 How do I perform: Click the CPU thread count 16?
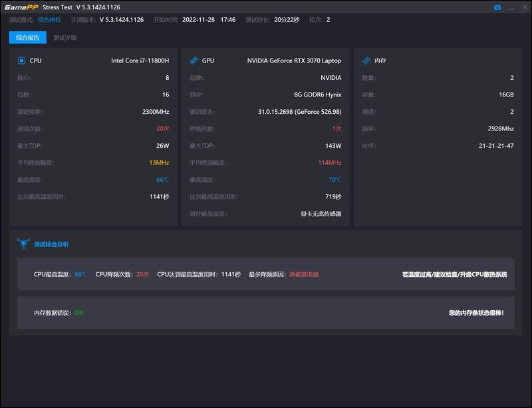point(166,95)
